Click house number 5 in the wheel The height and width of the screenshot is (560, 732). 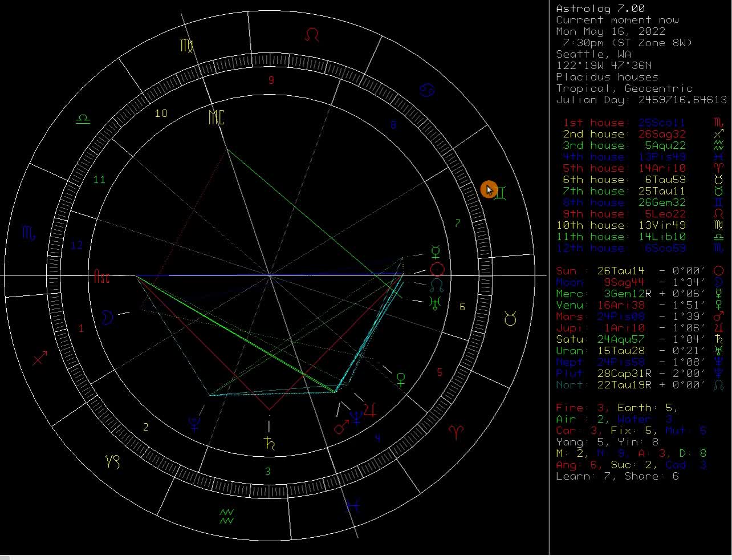[x=440, y=373]
